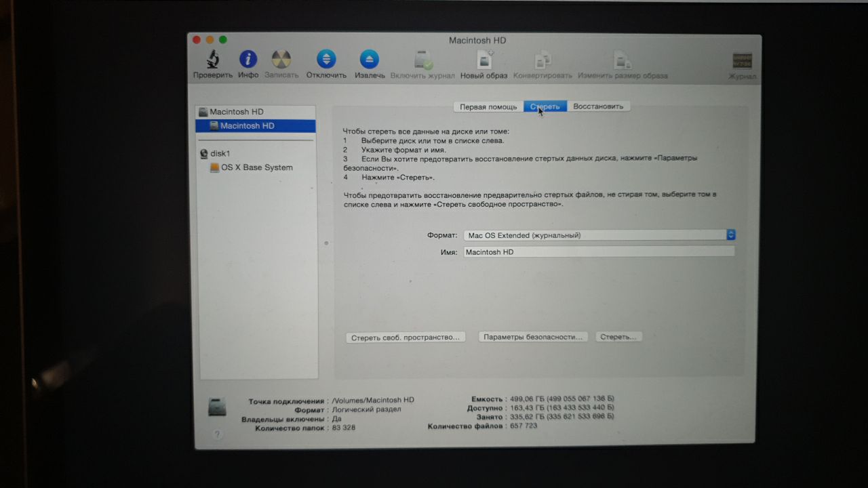The image size is (868, 488).
Task: Switch to the Стереть tab
Action: coord(545,107)
